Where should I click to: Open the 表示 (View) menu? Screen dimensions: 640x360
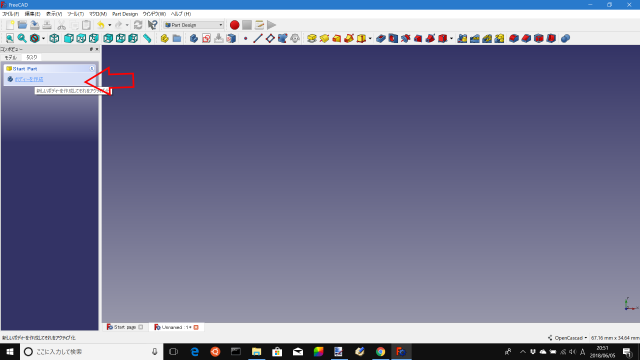[54, 14]
